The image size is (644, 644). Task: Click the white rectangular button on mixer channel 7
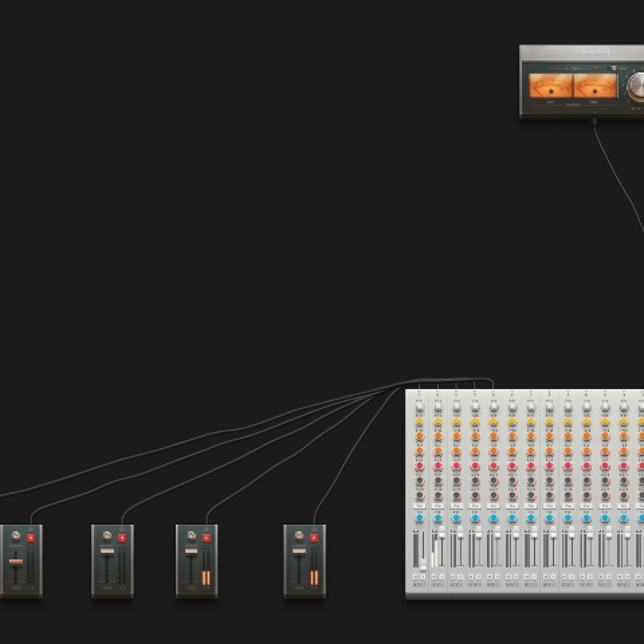click(x=531, y=506)
